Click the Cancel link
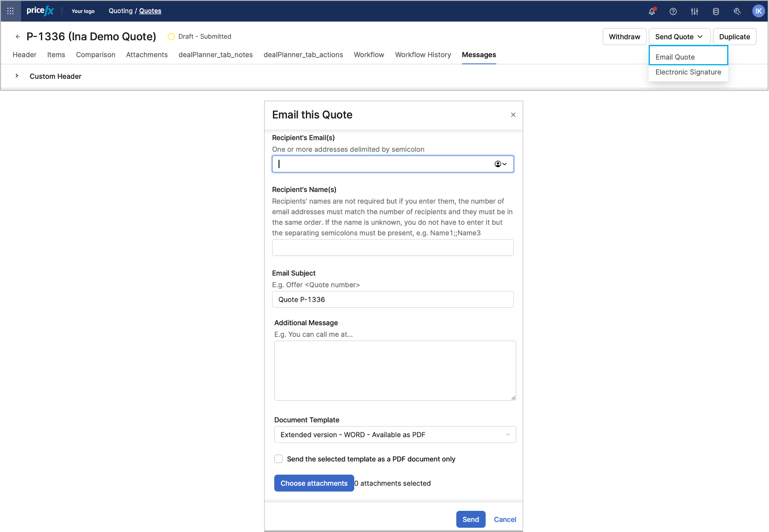Image resolution: width=769 pixels, height=532 pixels. point(505,519)
